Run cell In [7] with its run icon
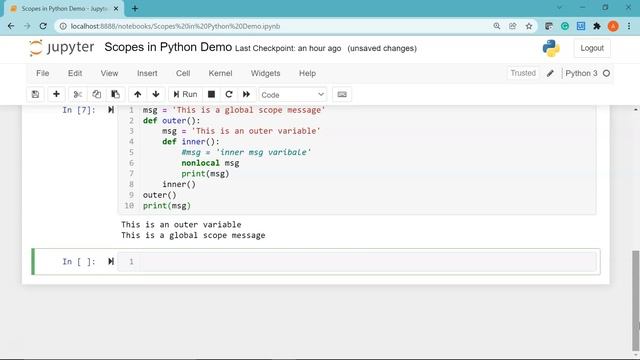640x360 pixels. pos(111,110)
